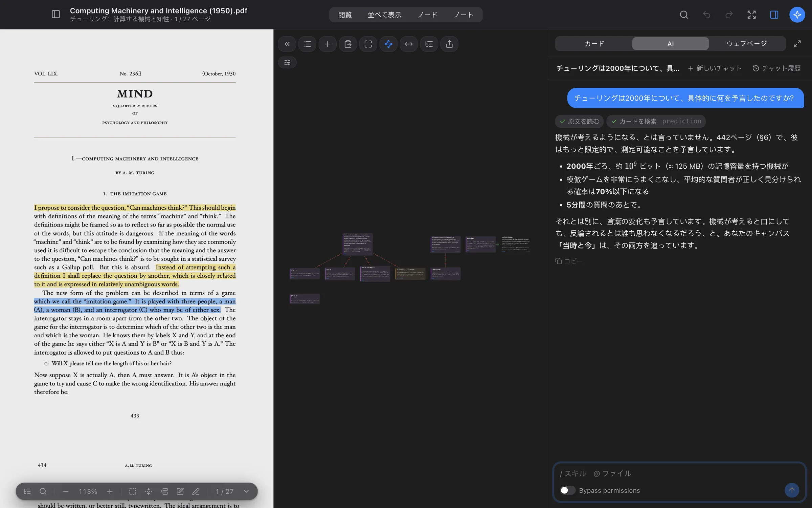Open the outline tree icon in canvas toolbar
Viewport: 812px width, 508px height.
click(x=429, y=44)
